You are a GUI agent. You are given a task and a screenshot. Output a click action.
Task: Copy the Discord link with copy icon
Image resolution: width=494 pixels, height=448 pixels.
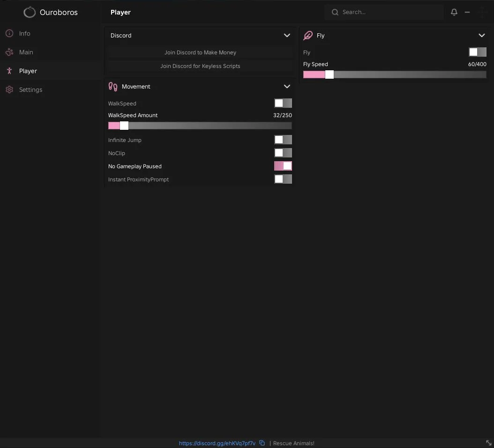tap(262, 443)
